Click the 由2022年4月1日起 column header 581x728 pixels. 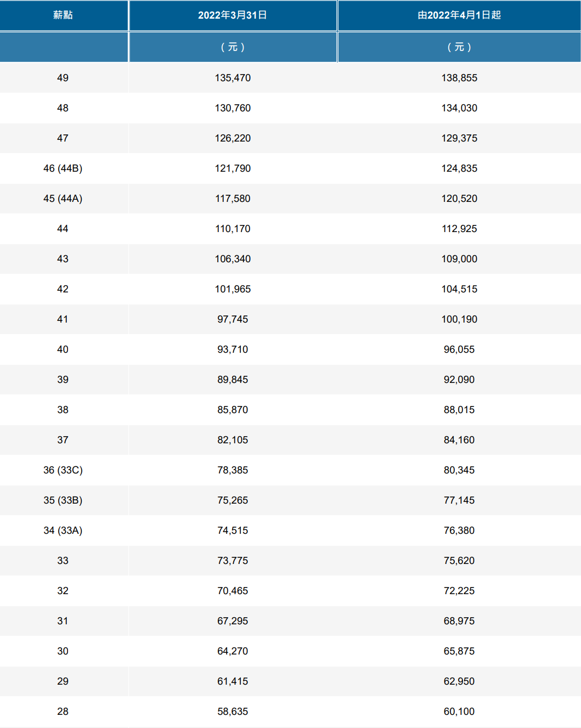(x=459, y=15)
